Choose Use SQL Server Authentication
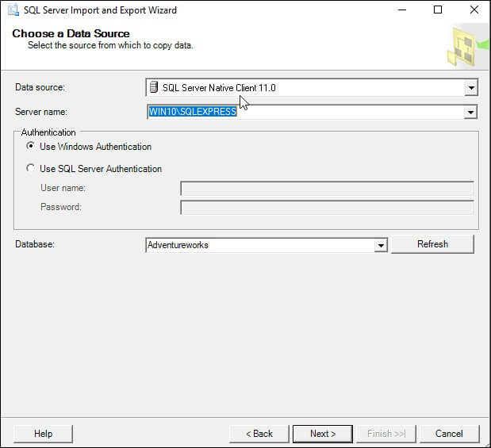 31,169
